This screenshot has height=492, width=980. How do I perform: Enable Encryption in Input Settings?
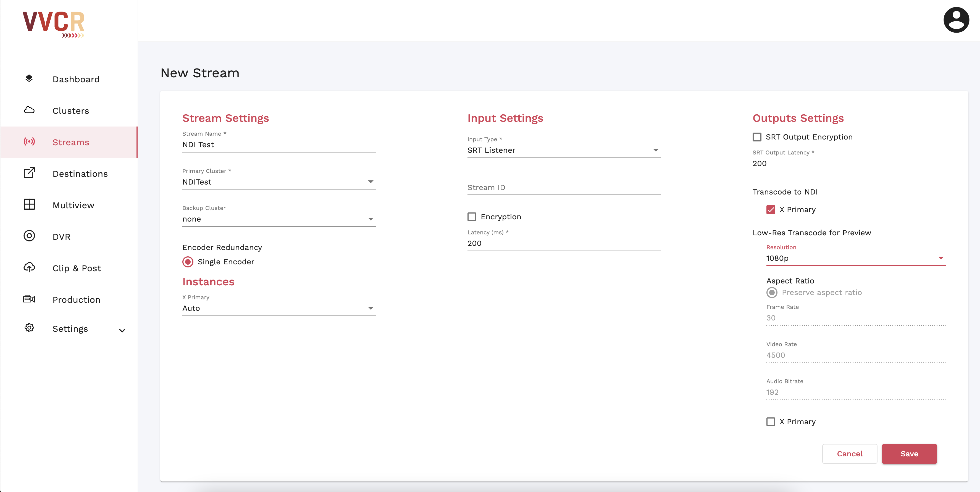[x=472, y=217]
